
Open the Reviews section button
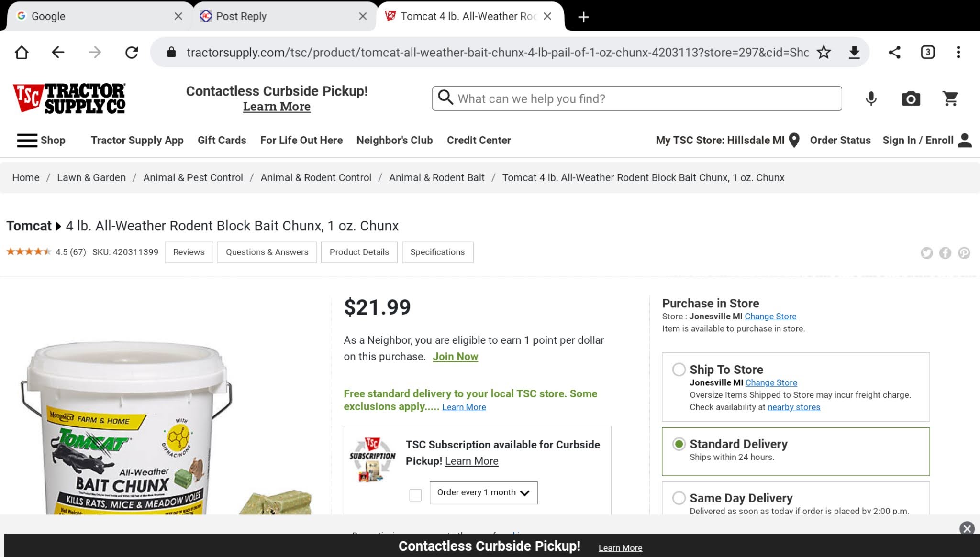(x=189, y=252)
